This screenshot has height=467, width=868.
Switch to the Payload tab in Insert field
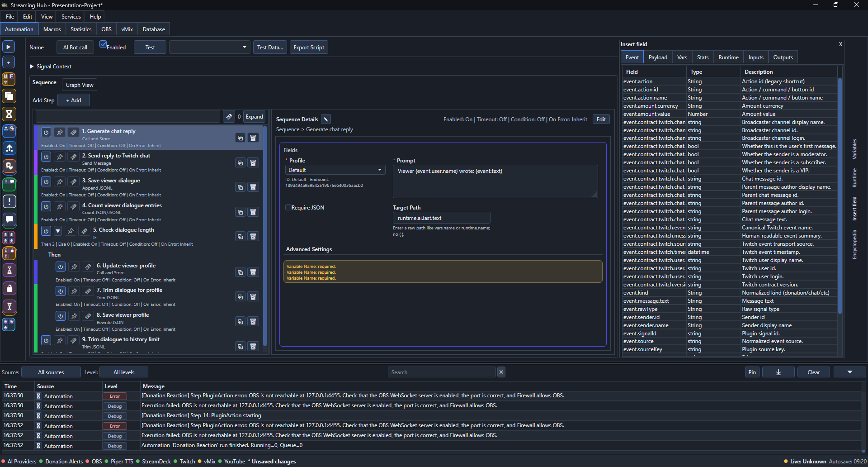click(658, 57)
